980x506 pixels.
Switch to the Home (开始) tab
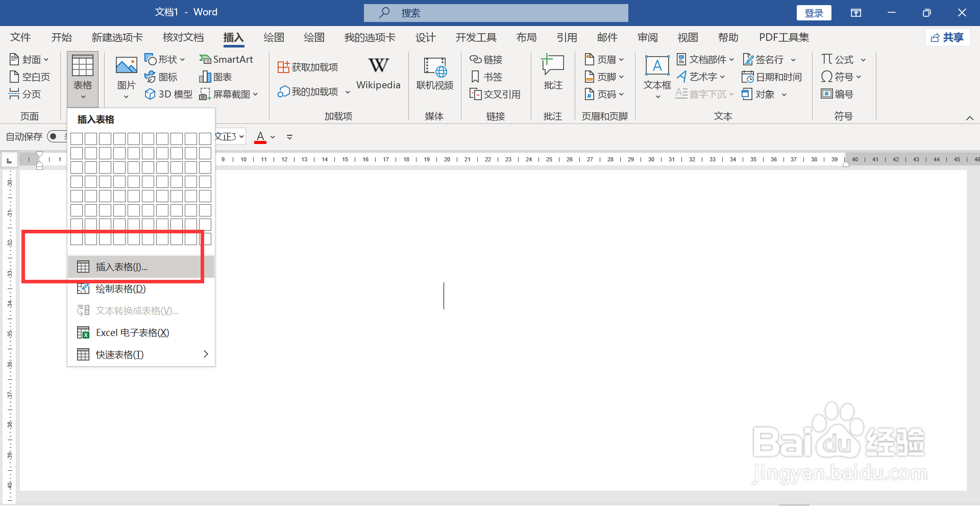point(62,37)
